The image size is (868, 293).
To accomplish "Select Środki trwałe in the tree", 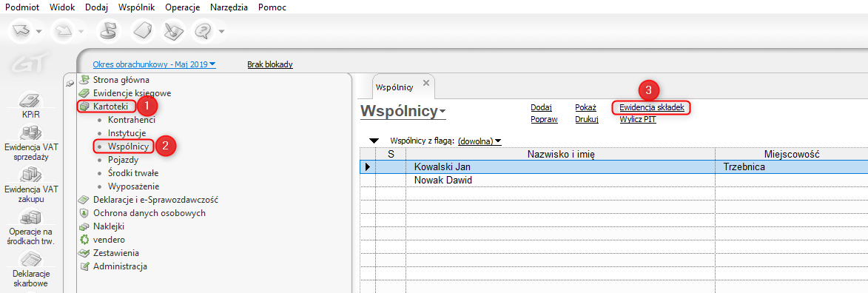I will click(133, 173).
